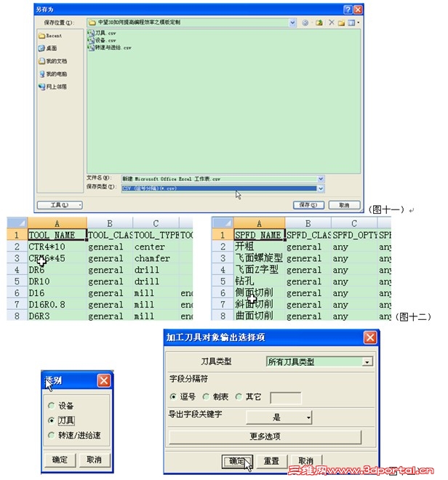Open 我的电脑 in the places bar
448x480 pixels.
(x=52, y=74)
